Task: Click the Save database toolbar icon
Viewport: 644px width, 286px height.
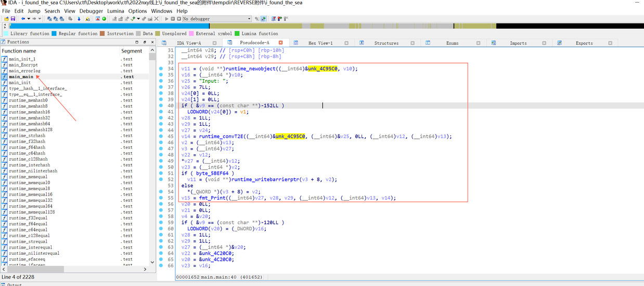Action: click(13, 19)
